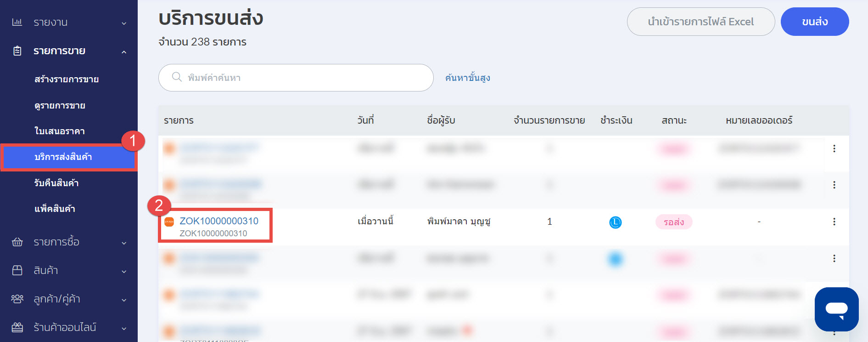
Task: Open ค้นหาขั้นสูง advanced search link
Action: (467, 78)
